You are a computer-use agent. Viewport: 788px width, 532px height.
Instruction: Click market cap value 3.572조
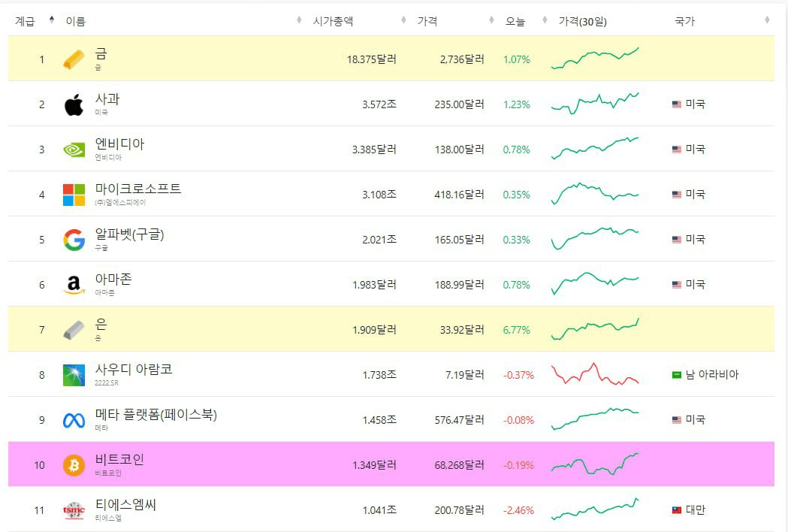(x=379, y=104)
